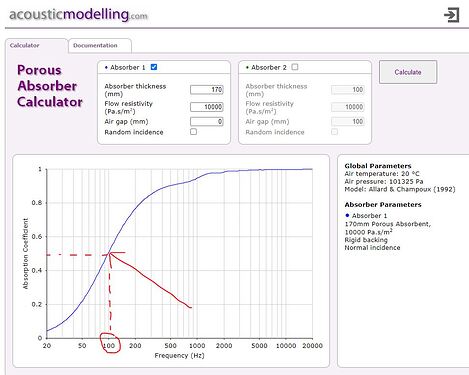Click the 0.8 tick on absorption axis
Viewport: 469px width, 375px height.
(x=37, y=203)
